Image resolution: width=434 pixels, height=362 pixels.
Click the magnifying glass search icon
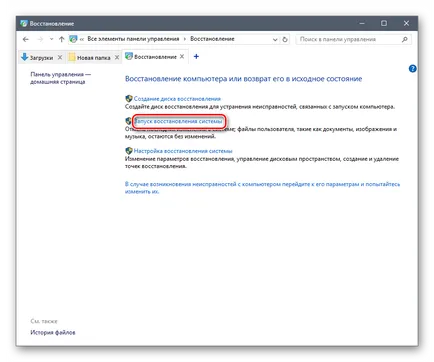[404, 39]
